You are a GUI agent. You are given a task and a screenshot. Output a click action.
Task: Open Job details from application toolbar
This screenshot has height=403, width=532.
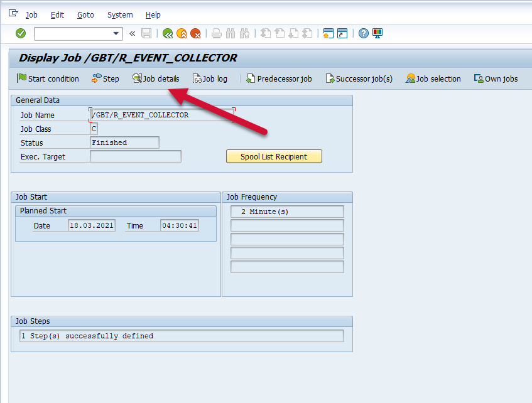click(156, 78)
